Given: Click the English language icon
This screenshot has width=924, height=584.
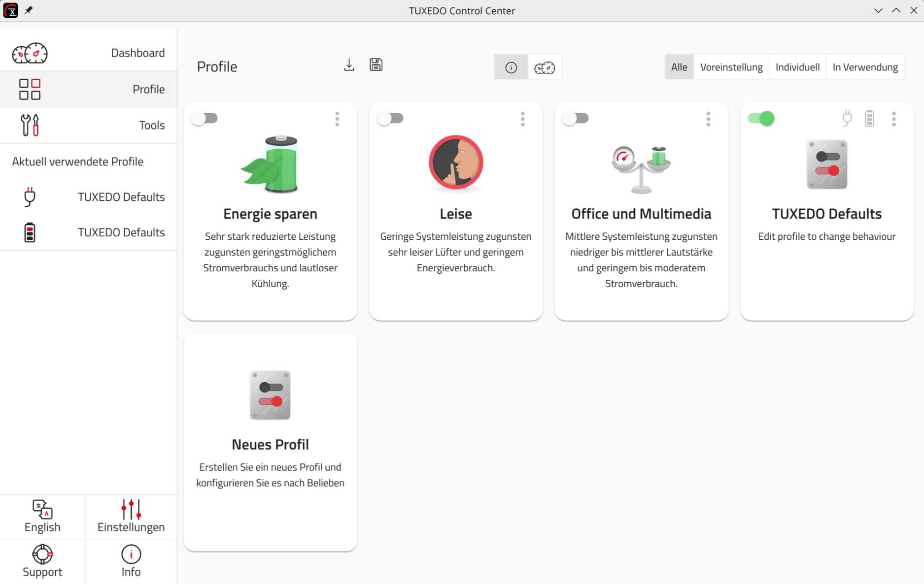Looking at the screenshot, I should (42, 509).
